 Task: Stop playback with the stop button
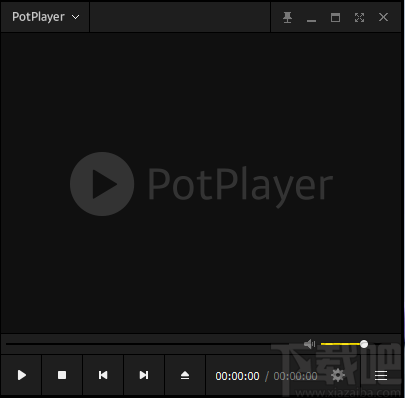[x=62, y=375]
